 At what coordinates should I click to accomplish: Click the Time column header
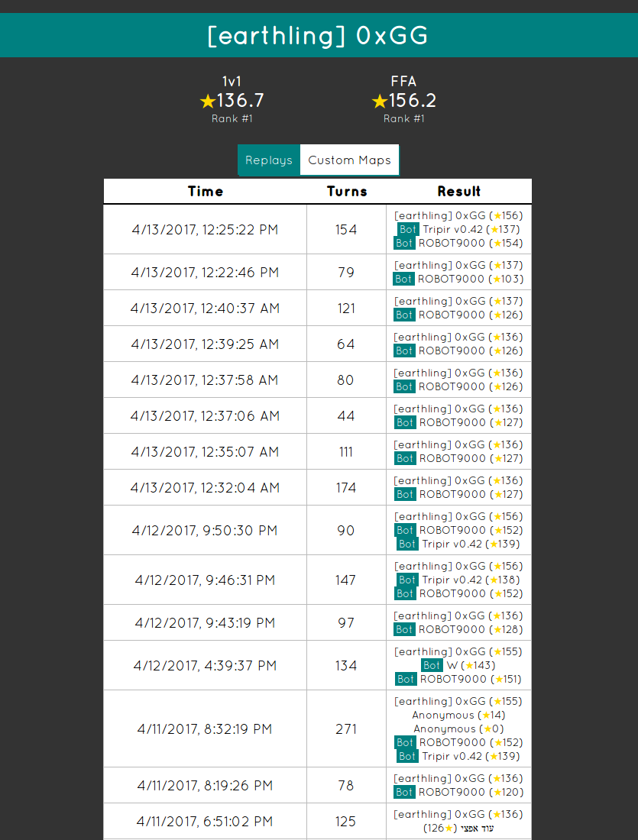(x=206, y=192)
